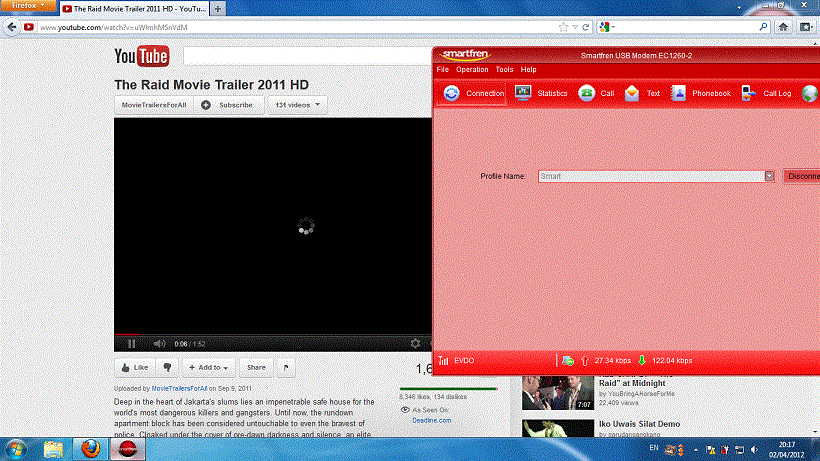
Task: Show hidden system tray icons
Action: click(696, 450)
